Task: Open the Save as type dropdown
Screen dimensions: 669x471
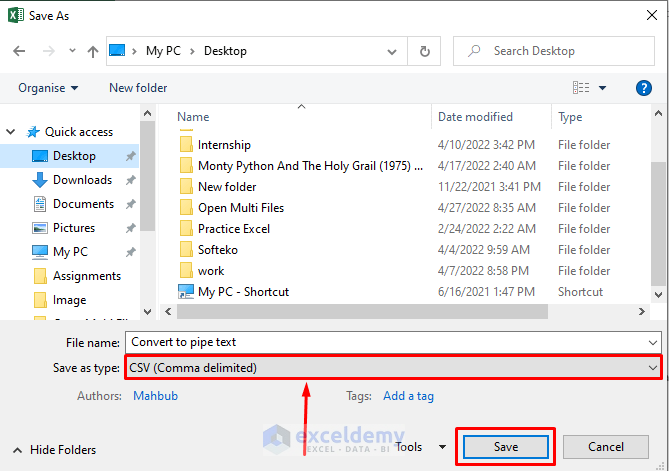Action: [393, 368]
